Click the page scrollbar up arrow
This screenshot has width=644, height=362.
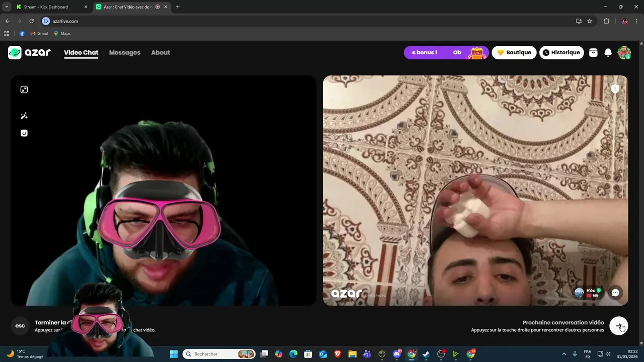[641, 43]
